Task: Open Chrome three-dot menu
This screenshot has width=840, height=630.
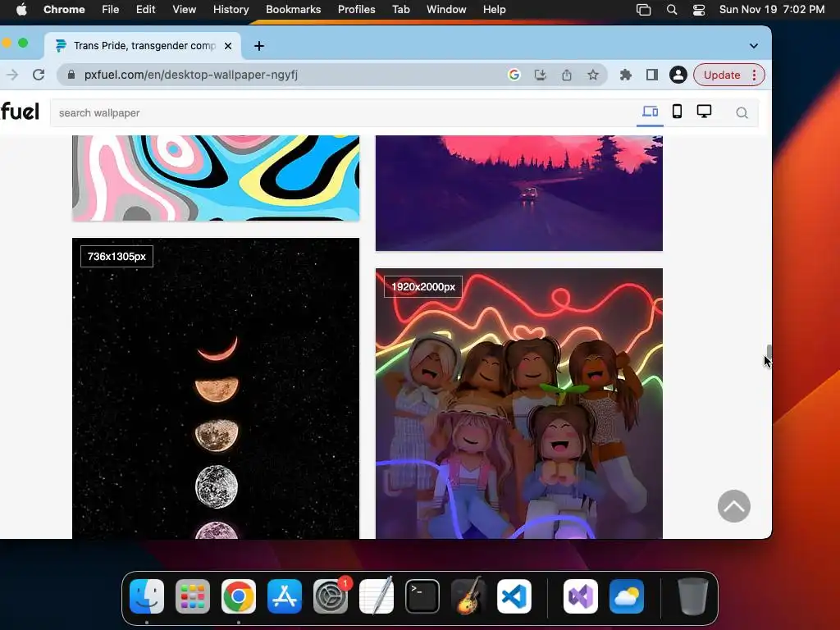Action: (755, 75)
